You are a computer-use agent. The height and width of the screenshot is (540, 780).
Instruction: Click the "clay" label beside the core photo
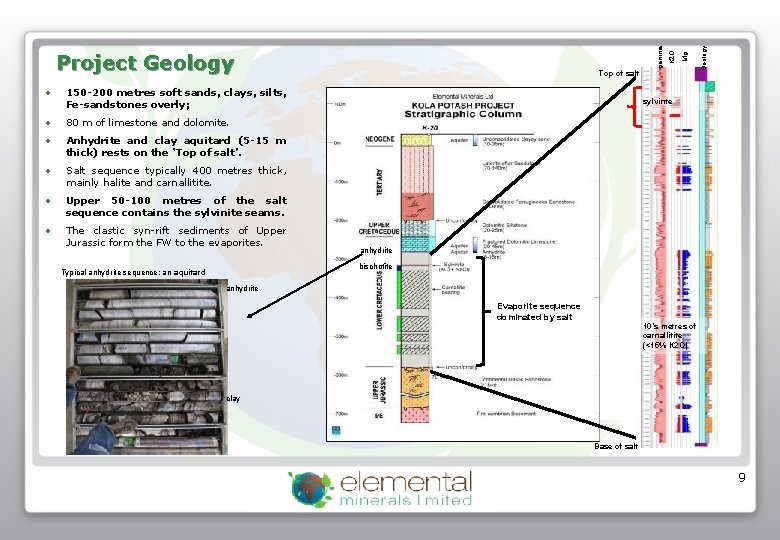233,399
